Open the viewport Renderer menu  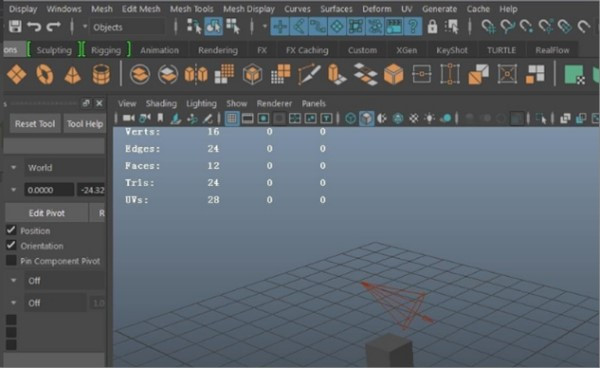point(274,103)
